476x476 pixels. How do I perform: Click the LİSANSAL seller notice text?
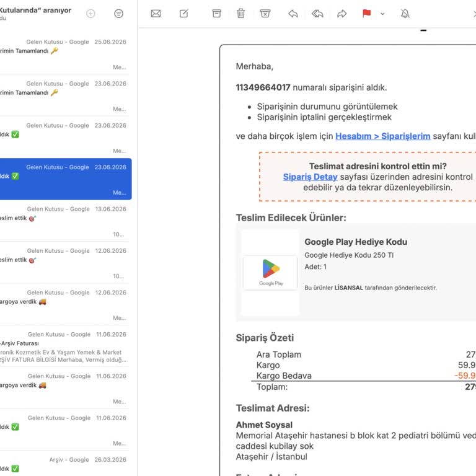pyautogui.click(x=371, y=288)
